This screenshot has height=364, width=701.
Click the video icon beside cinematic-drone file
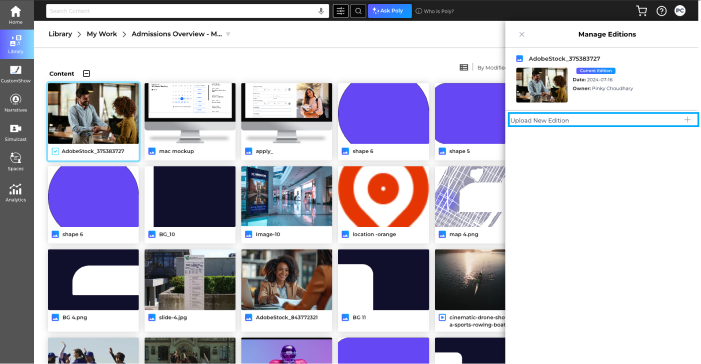pos(442,317)
